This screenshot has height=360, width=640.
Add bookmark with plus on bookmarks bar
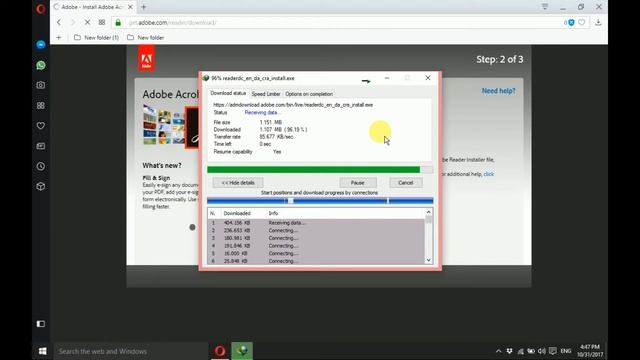tap(59, 38)
